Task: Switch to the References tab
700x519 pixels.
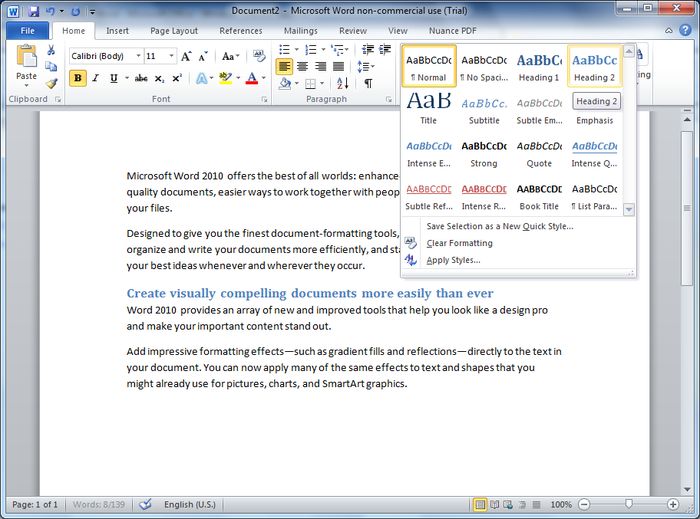Action: 241,31
